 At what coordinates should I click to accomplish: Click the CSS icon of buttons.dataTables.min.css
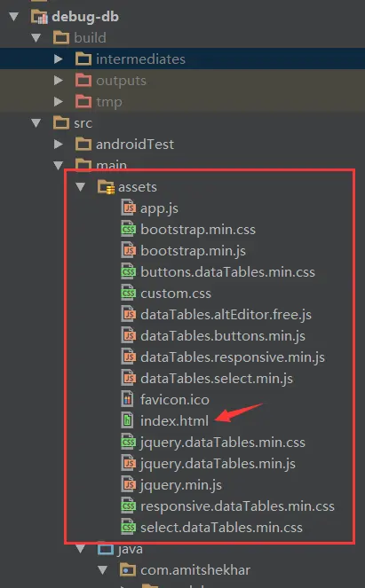tap(128, 271)
